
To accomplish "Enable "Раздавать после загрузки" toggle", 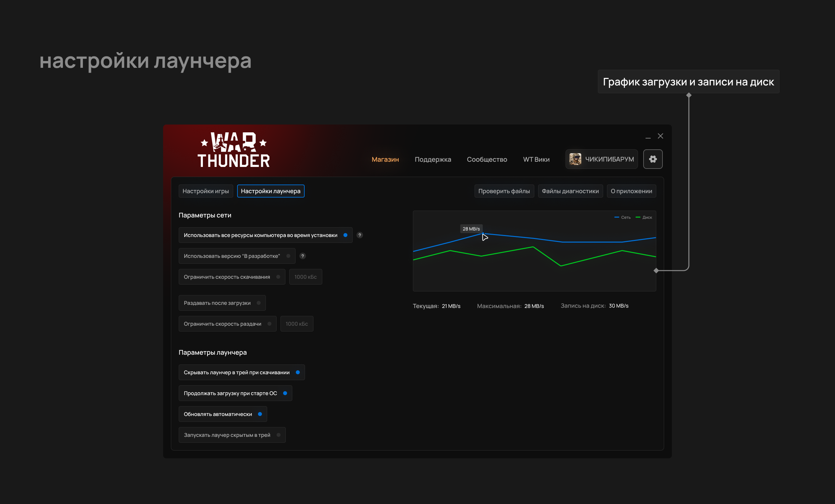I will [259, 303].
